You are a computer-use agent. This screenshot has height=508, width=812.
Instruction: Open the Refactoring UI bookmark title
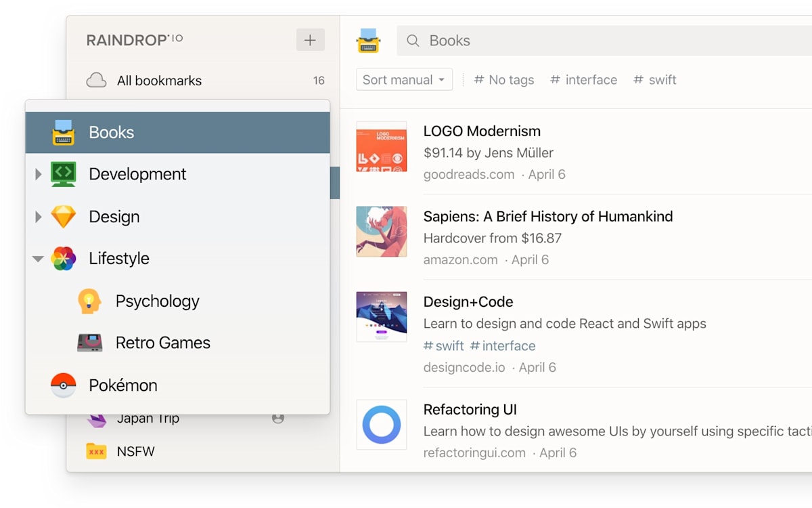[x=470, y=410]
